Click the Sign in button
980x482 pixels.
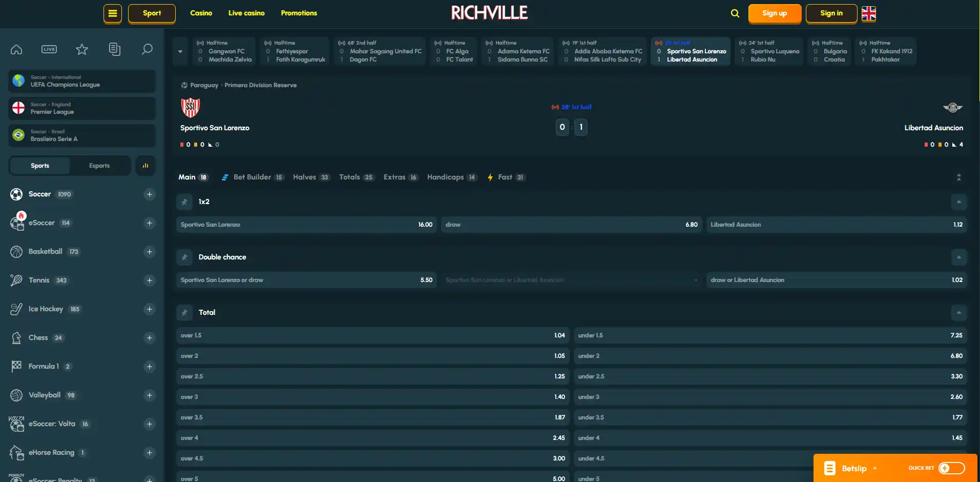click(x=831, y=13)
